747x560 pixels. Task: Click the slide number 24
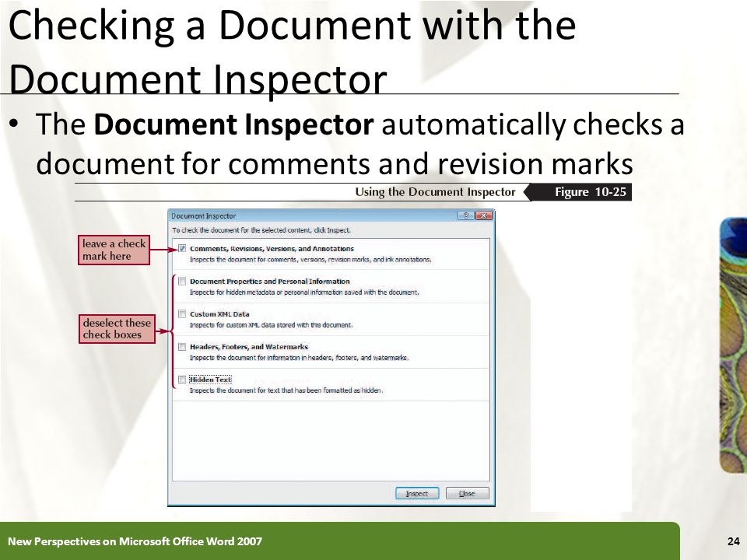tap(734, 541)
